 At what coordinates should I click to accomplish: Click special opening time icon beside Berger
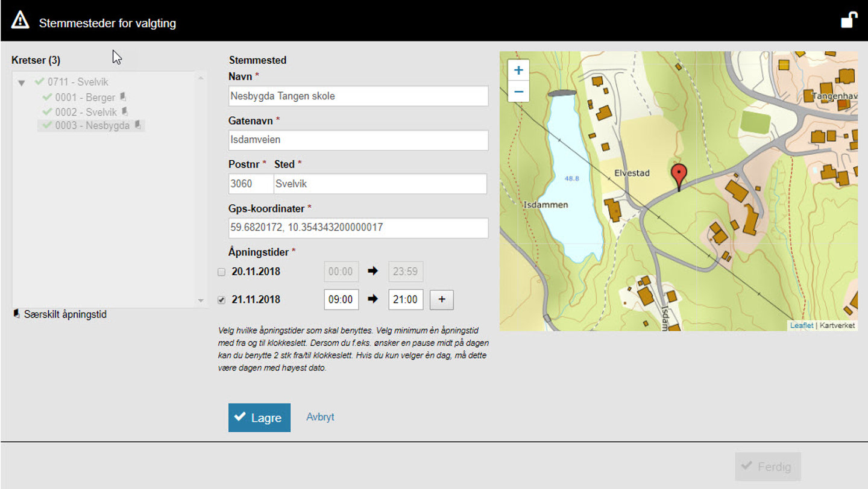[122, 97]
